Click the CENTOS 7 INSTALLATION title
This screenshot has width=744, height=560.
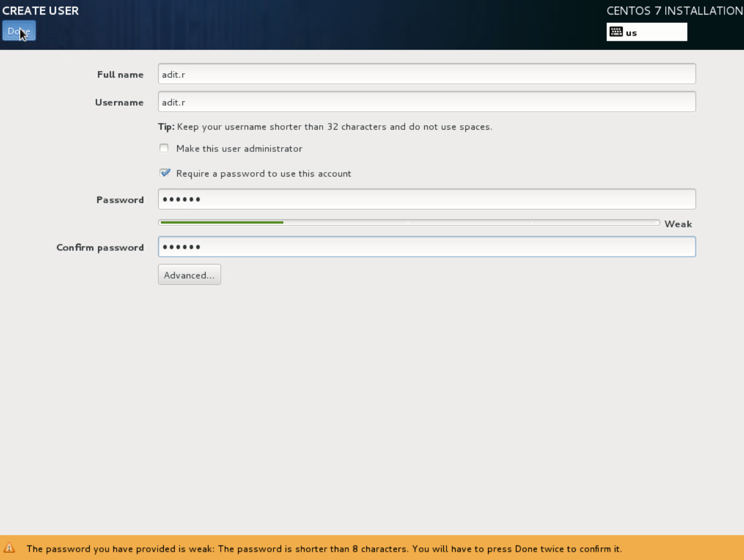675,11
